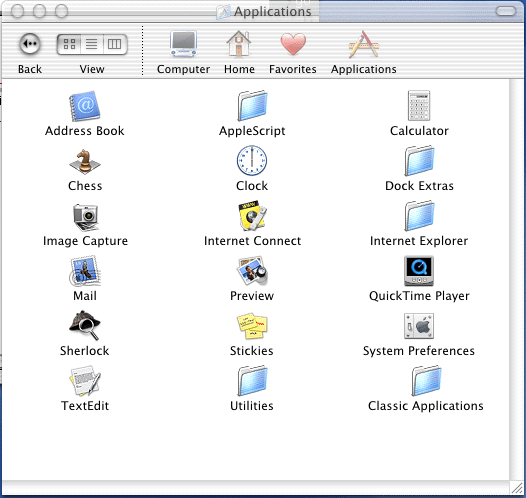Select the Clock application icon
The height and width of the screenshot is (498, 526).
[252, 160]
